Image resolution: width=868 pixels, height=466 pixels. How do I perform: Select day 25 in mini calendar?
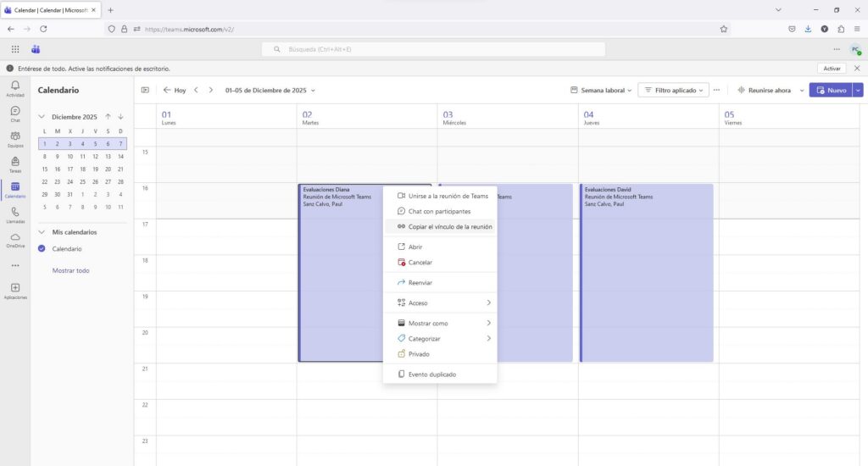(x=82, y=181)
